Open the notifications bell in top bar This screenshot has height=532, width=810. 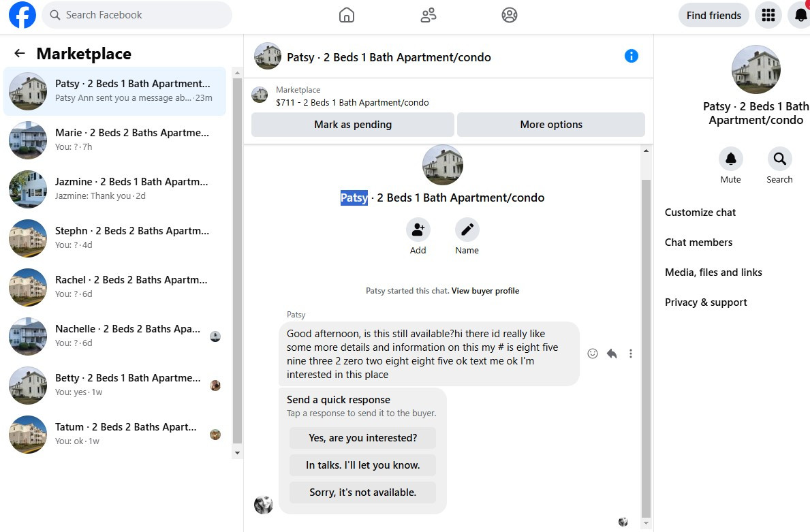(x=800, y=15)
